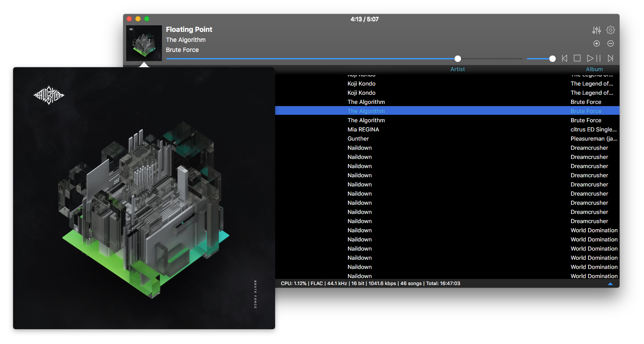Image resolution: width=644 pixels, height=344 pixels.
Task: Click the Floating Point song title
Action: 189,29
